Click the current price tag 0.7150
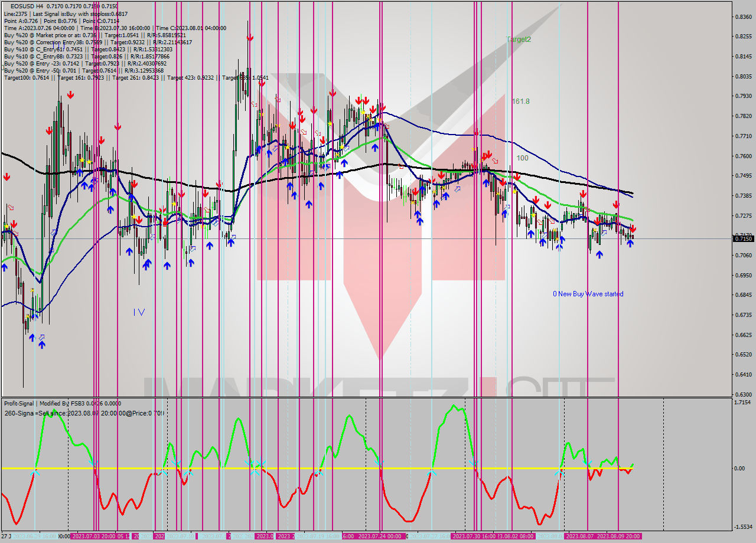 743,238
